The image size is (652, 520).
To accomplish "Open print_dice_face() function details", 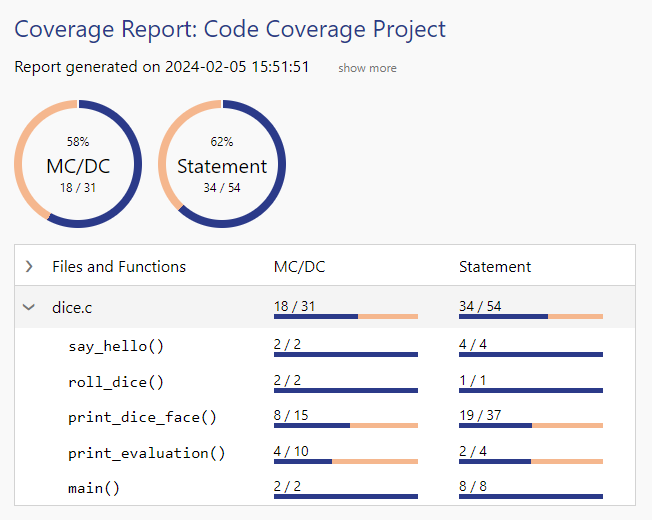I will (142, 418).
